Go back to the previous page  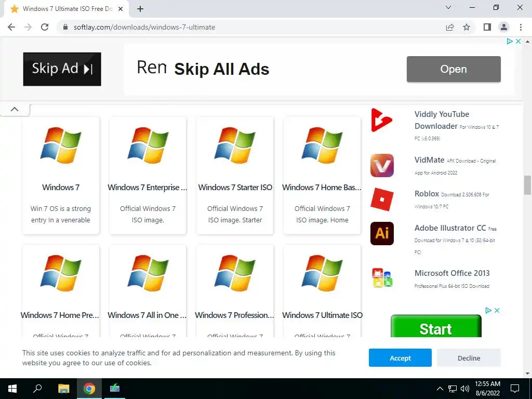click(11, 27)
